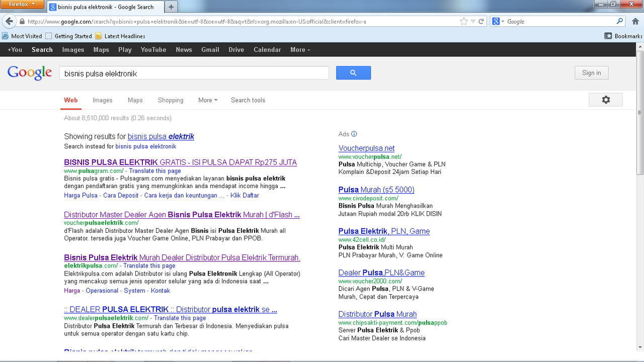644x362 pixels.
Task: Open the Pulsa Elektrik, PLN, Game ad
Action: click(x=384, y=231)
